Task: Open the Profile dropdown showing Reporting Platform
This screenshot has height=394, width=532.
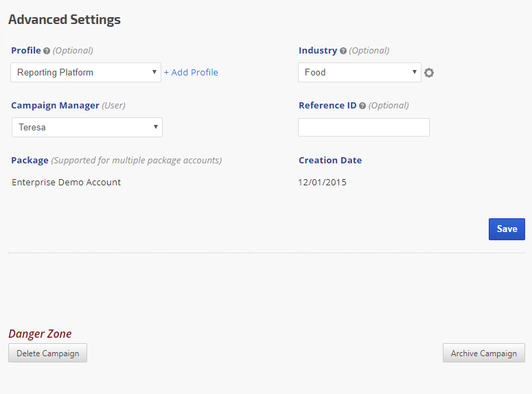Action: tap(86, 72)
